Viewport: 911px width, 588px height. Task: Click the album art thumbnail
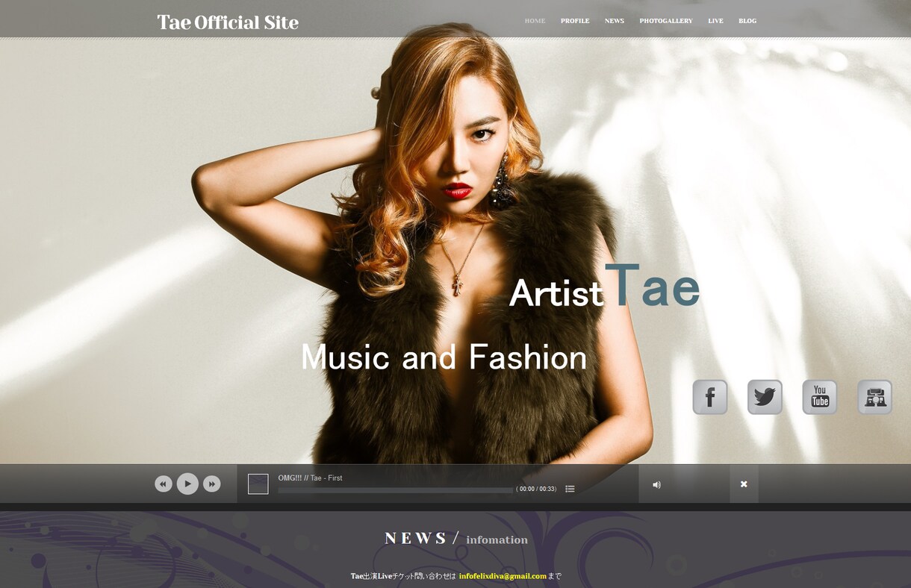tap(258, 484)
